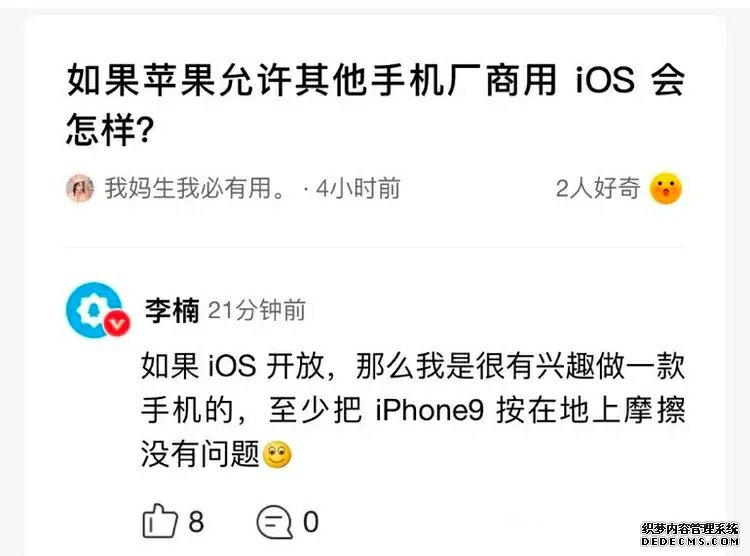Tap the 2人好奇 curious counter
The image size is (750, 556).
click(598, 188)
